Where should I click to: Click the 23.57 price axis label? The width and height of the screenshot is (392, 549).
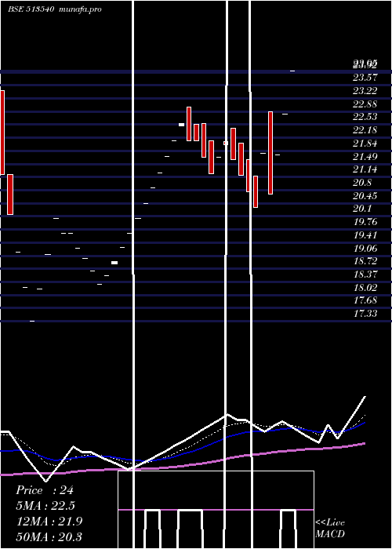(365, 78)
